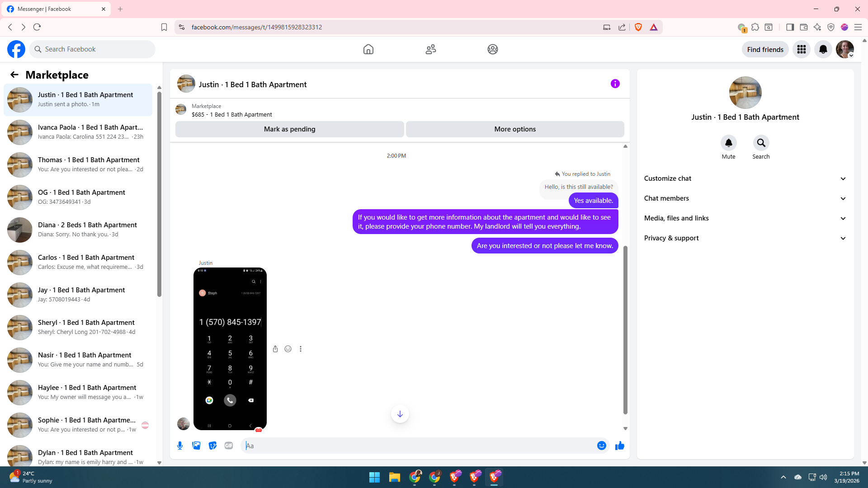React to Justin's photo with emoji
The image size is (868, 488).
click(x=288, y=349)
